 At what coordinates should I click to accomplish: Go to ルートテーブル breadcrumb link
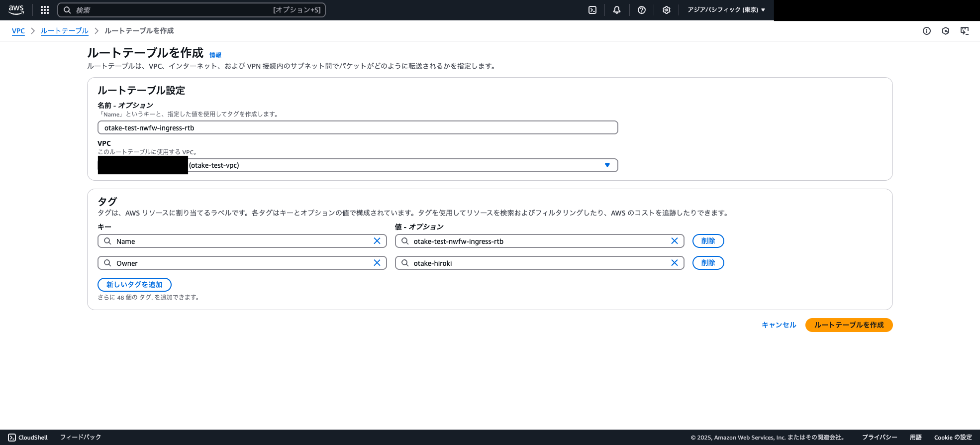coord(65,31)
